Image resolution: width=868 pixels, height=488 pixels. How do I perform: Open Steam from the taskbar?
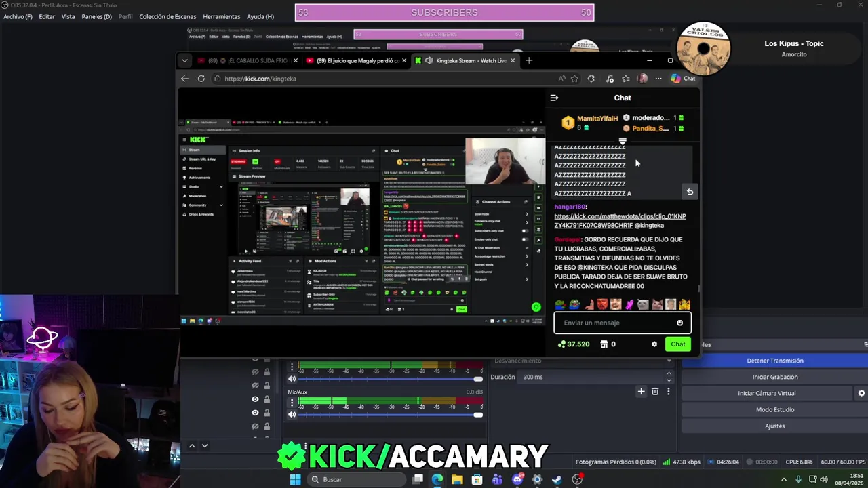[x=557, y=479]
